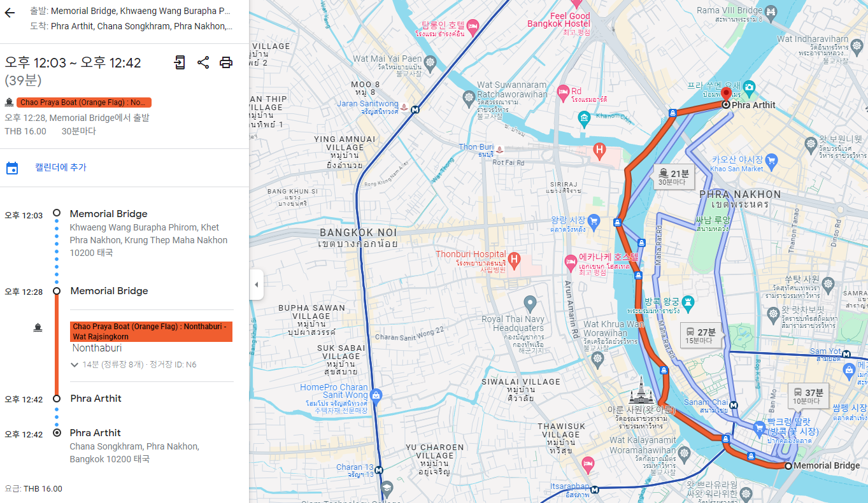Click the Rd hotel bed icon
This screenshot has width=868, height=503.
(563, 92)
